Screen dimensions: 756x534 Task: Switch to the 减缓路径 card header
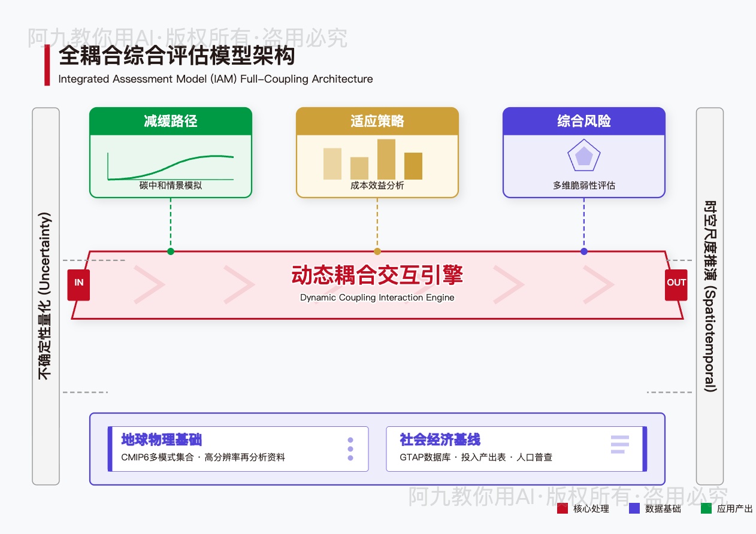[x=170, y=121]
